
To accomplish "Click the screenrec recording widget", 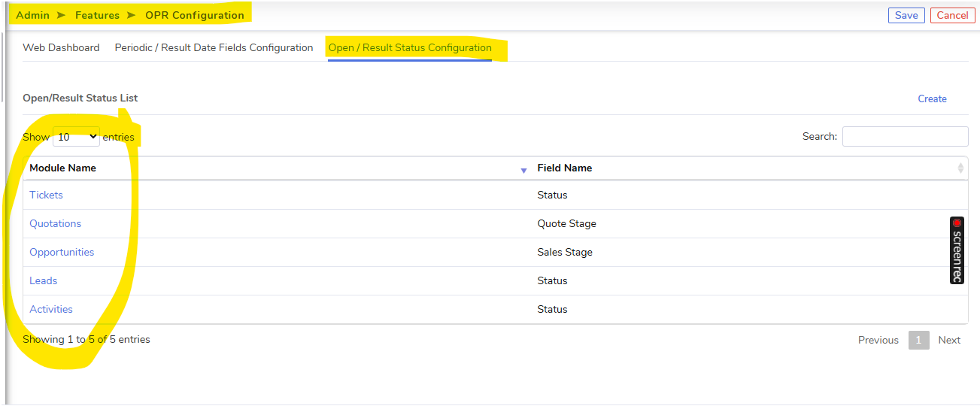I will 957,250.
